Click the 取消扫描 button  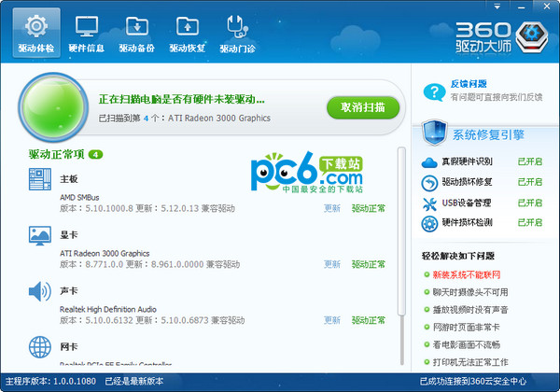(x=363, y=107)
